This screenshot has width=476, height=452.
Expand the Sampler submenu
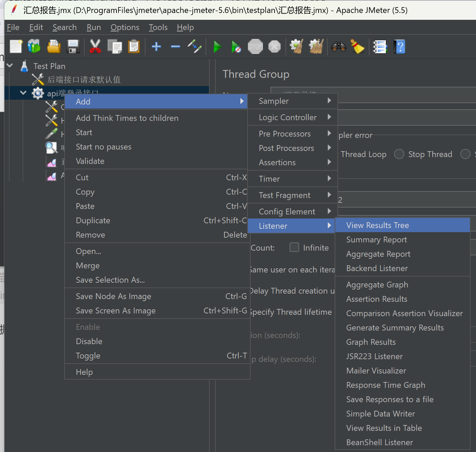coord(293,101)
